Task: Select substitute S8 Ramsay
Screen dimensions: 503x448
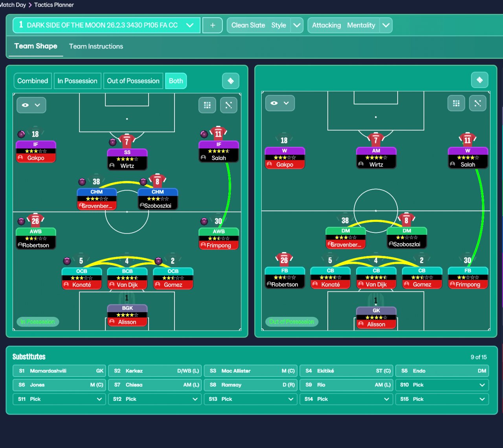Action: point(251,385)
